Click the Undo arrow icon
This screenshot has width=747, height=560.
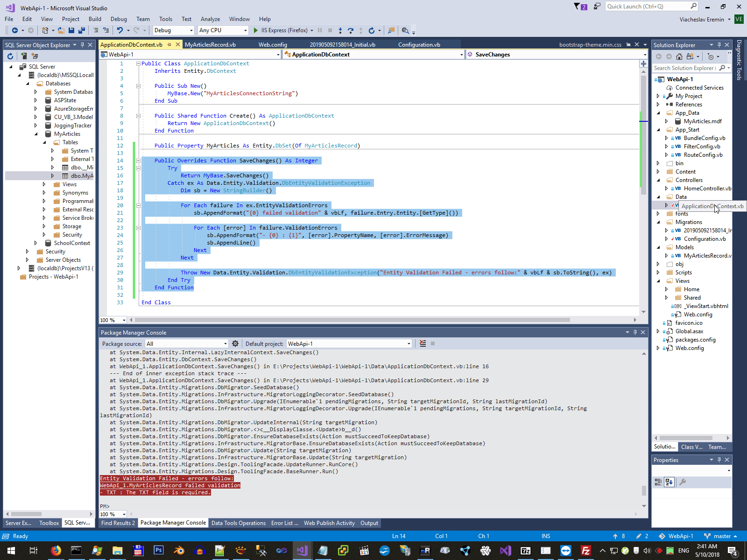click(x=120, y=30)
